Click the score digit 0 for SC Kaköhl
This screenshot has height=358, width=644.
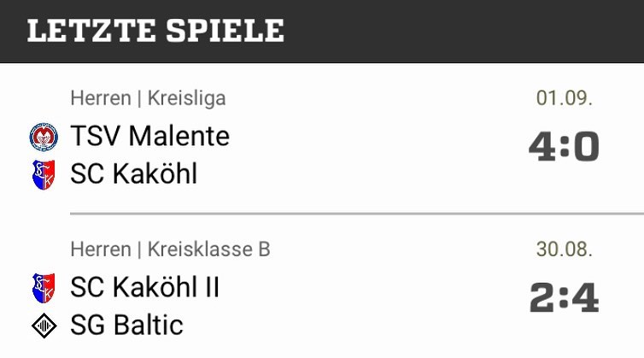[586, 147]
